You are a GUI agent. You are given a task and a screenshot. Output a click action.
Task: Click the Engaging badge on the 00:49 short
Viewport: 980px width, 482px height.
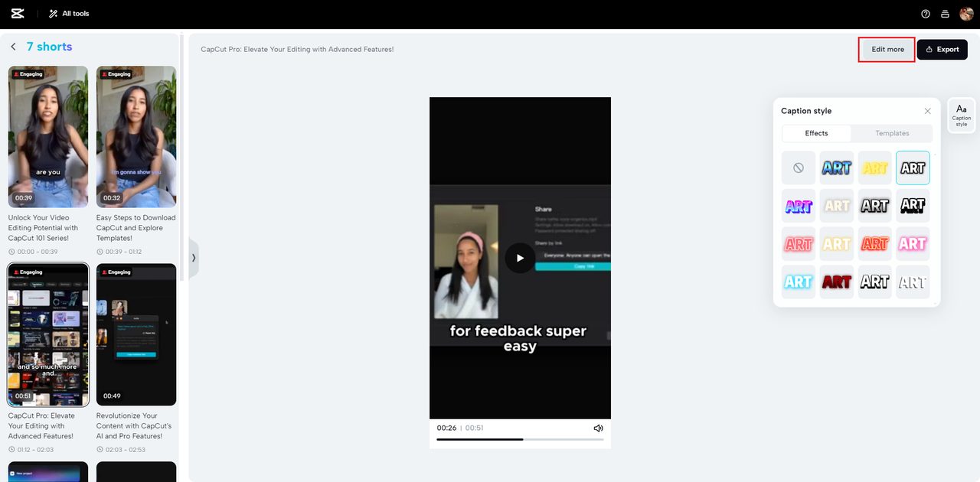point(116,272)
